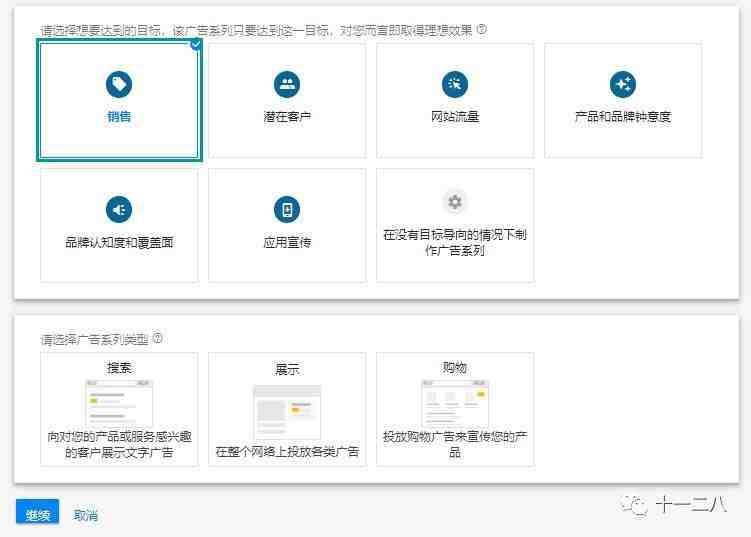Viewport: 751px width, 537px height.
Task: Uncheck the selected 销售 checkmark badge
Action: (x=196, y=44)
